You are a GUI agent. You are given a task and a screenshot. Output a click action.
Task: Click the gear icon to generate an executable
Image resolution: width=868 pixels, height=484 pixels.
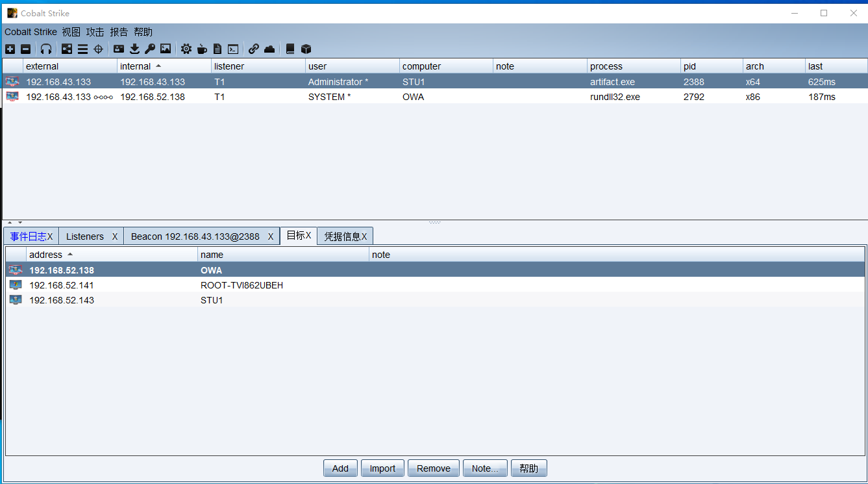click(186, 49)
